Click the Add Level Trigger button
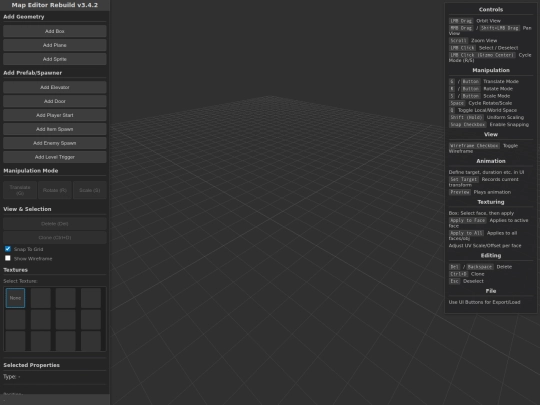540x405 pixels. pyautogui.click(x=55, y=157)
